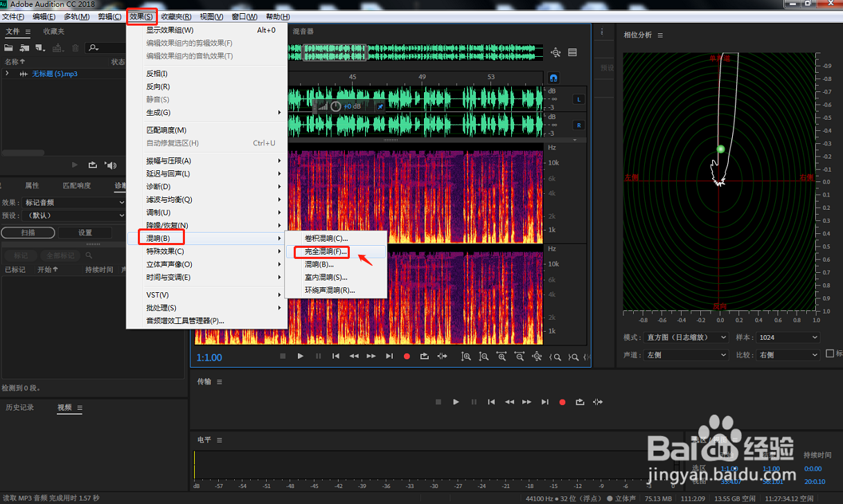Image resolution: width=843 pixels, height=504 pixels.
Task: Toggle loop playback in the editor transport
Action: 425,356
